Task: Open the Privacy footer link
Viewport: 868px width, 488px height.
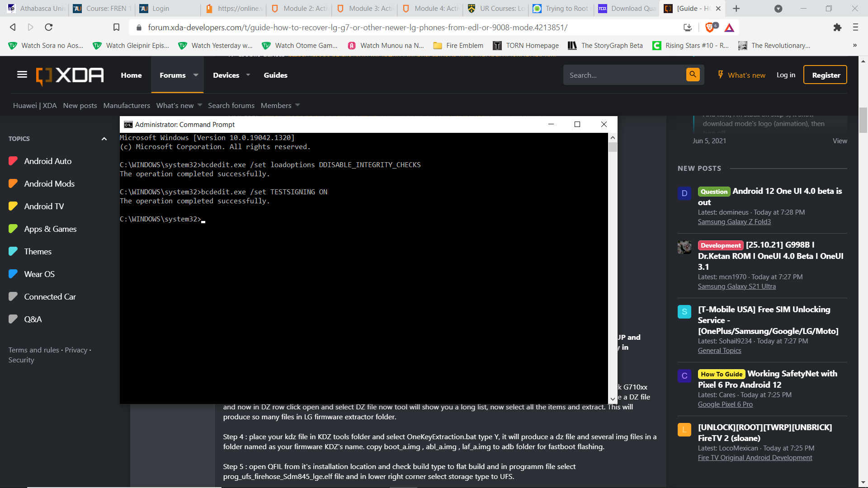Action: pos(76,350)
